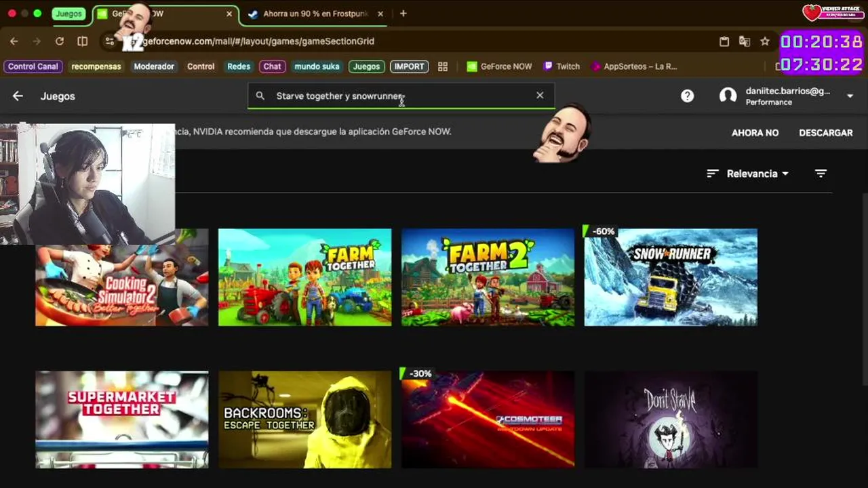Screen dimensions: 868x488
Task: Open the Control bookmark
Action: pos(201,66)
